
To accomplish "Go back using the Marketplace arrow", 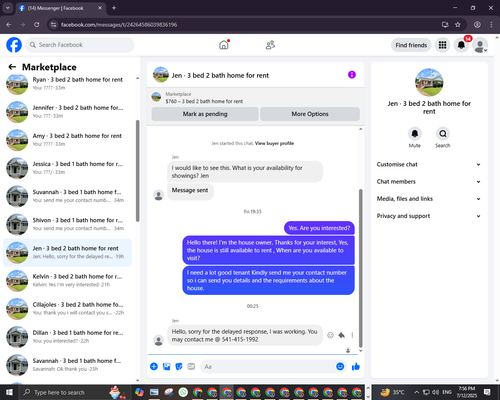I will (12, 67).
